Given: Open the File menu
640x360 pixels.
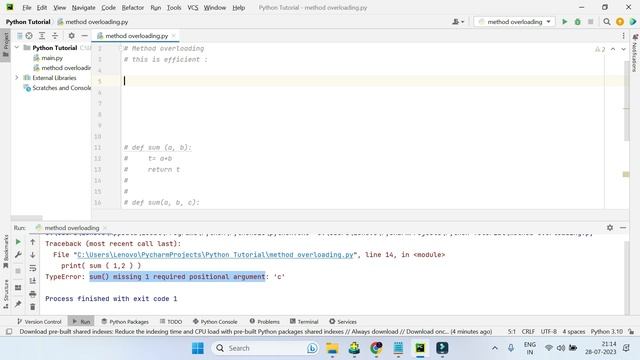Looking at the screenshot, I should [27, 8].
